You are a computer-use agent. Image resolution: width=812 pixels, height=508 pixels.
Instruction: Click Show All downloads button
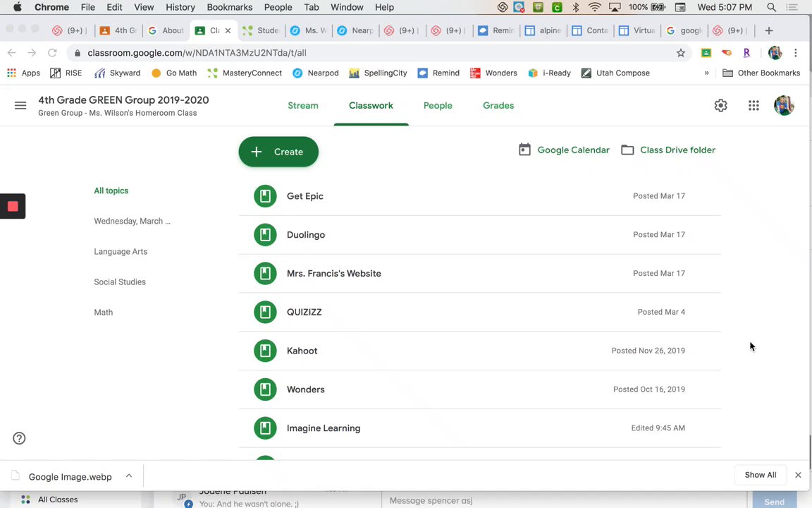pos(761,475)
